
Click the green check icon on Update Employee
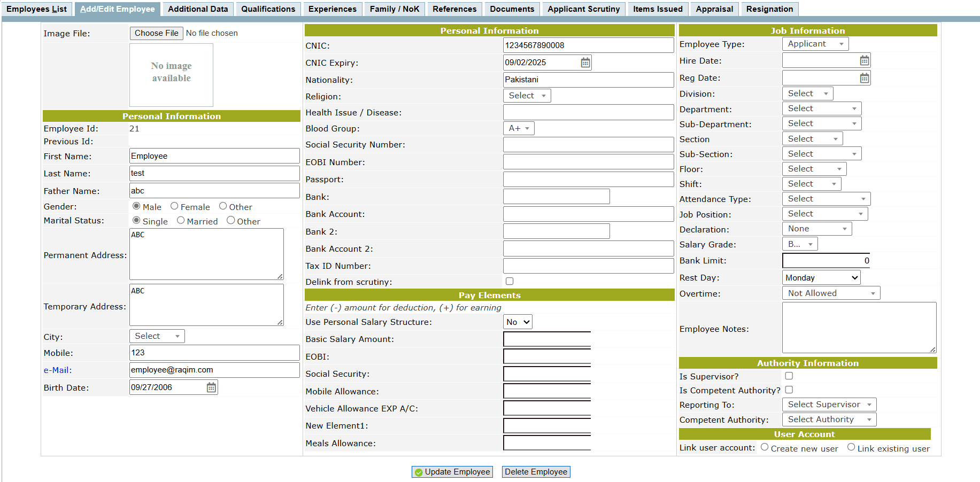point(419,472)
